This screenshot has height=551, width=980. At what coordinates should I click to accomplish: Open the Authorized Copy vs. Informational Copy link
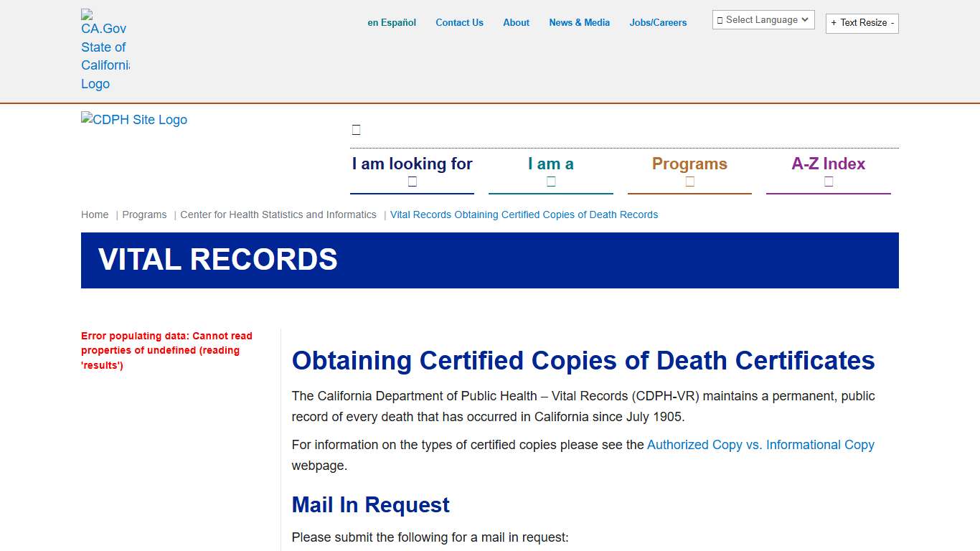pyautogui.click(x=760, y=445)
